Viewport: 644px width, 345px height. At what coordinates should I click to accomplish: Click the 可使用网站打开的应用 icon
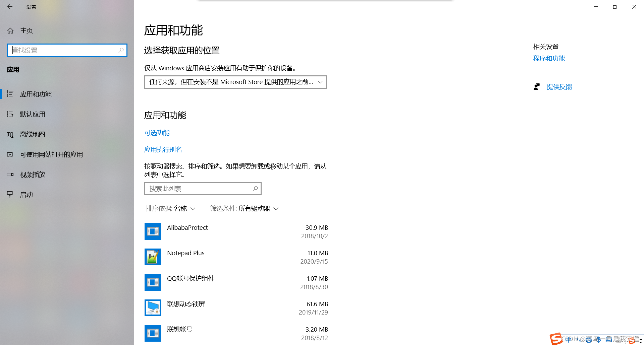click(10, 154)
